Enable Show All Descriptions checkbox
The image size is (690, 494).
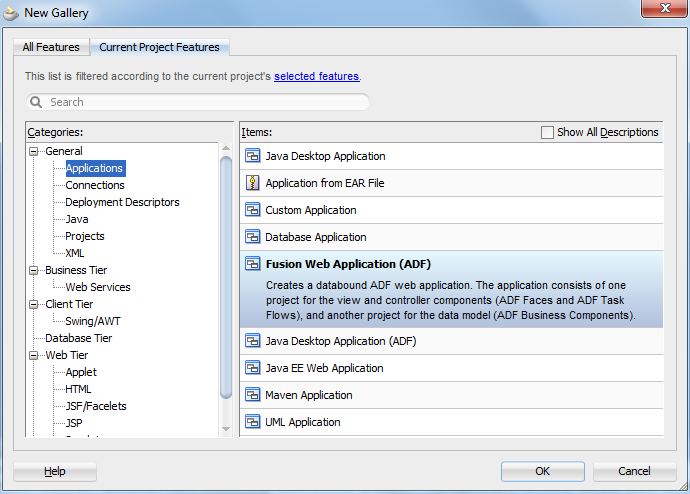tap(547, 132)
